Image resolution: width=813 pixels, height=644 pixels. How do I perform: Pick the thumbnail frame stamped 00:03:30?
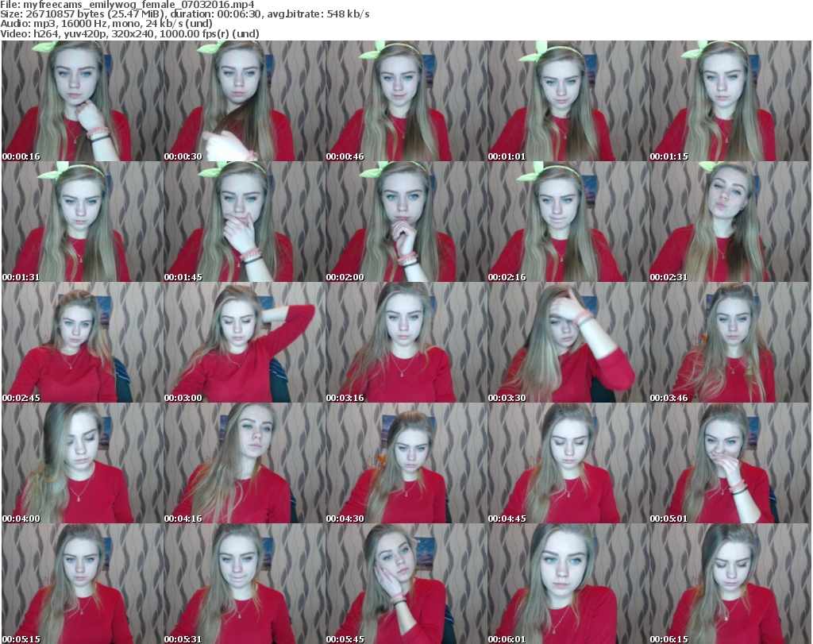pos(568,343)
